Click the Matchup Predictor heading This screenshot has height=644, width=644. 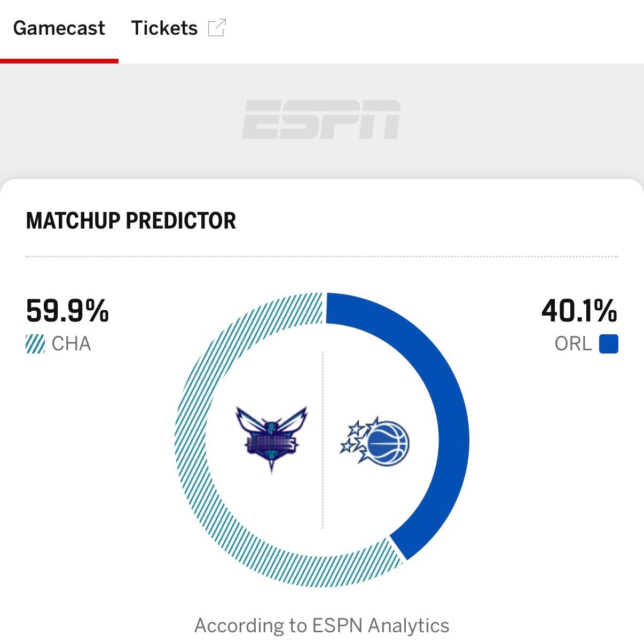[x=131, y=221]
